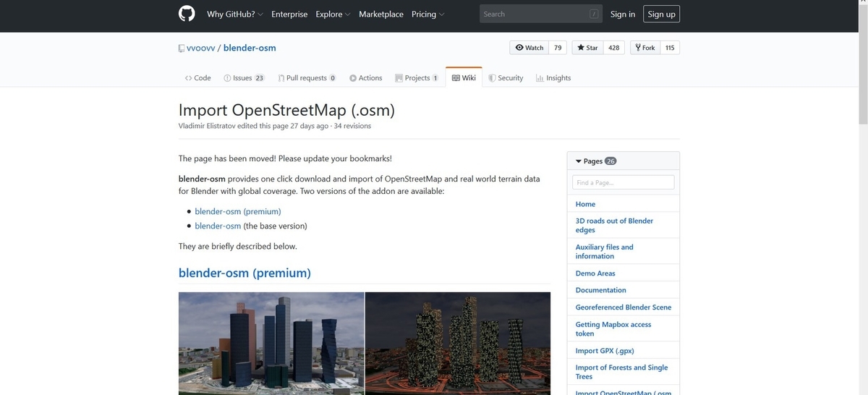The height and width of the screenshot is (395, 868).
Task: Open the Enterprise menu link
Action: click(289, 14)
